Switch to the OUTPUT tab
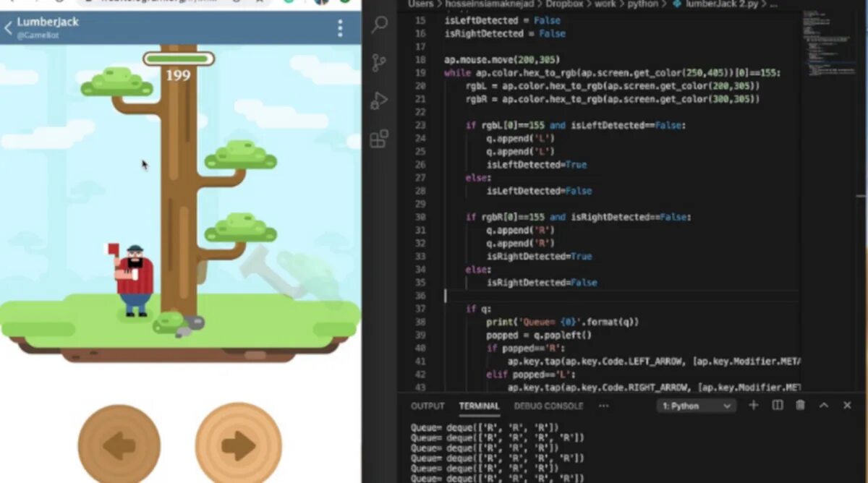 click(427, 406)
